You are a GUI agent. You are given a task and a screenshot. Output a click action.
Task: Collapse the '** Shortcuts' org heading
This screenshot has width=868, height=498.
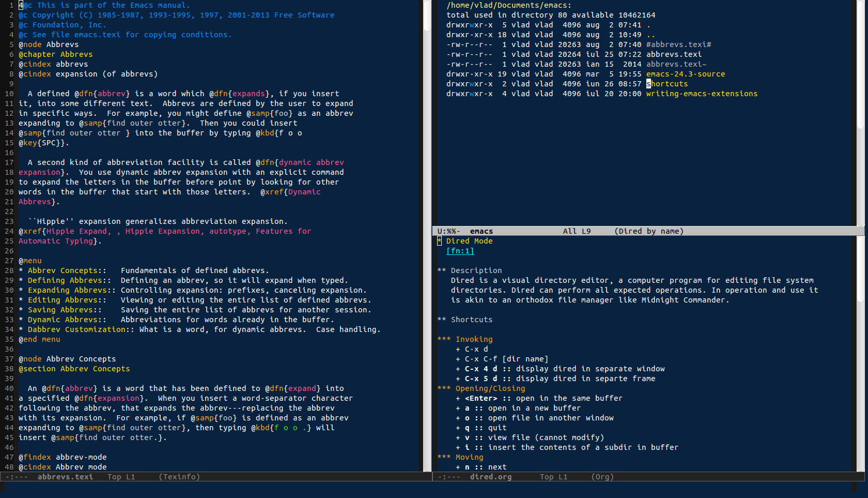pyautogui.click(x=465, y=320)
